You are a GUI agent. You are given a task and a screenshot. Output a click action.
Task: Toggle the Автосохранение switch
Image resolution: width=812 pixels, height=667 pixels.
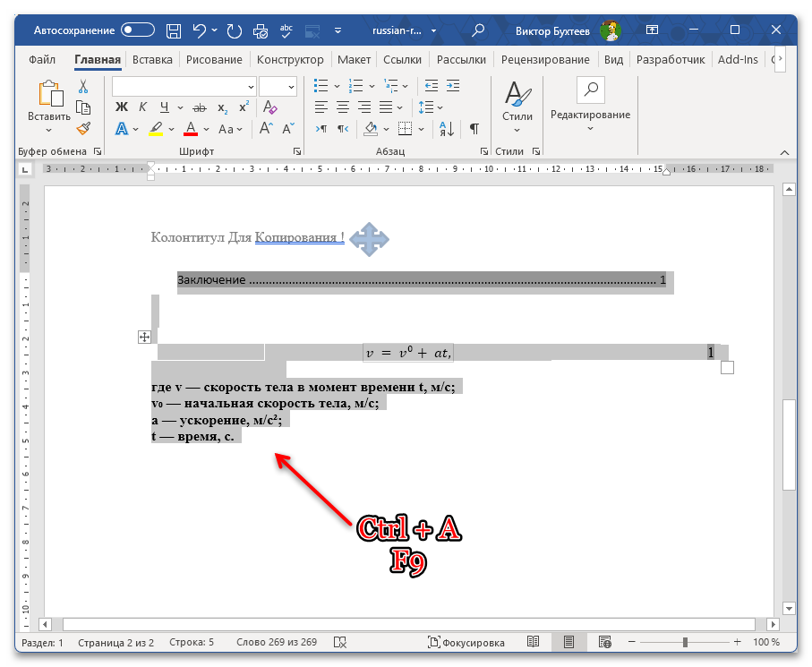(x=138, y=30)
